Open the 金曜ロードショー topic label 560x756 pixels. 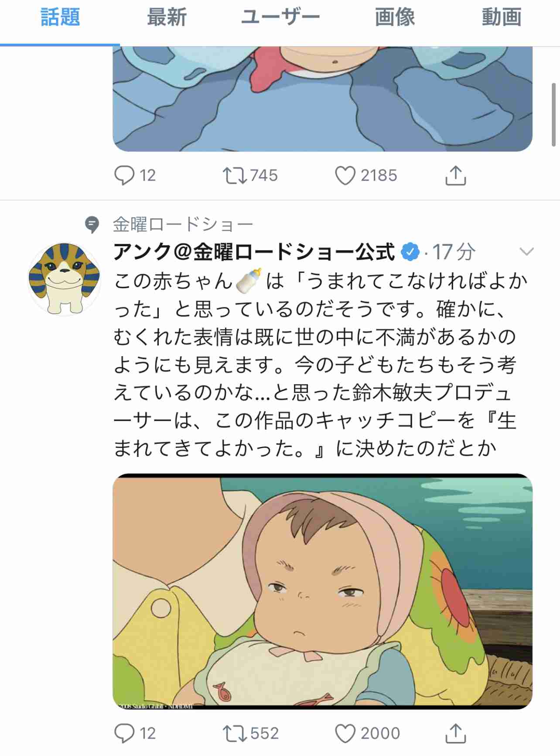pos(183,224)
